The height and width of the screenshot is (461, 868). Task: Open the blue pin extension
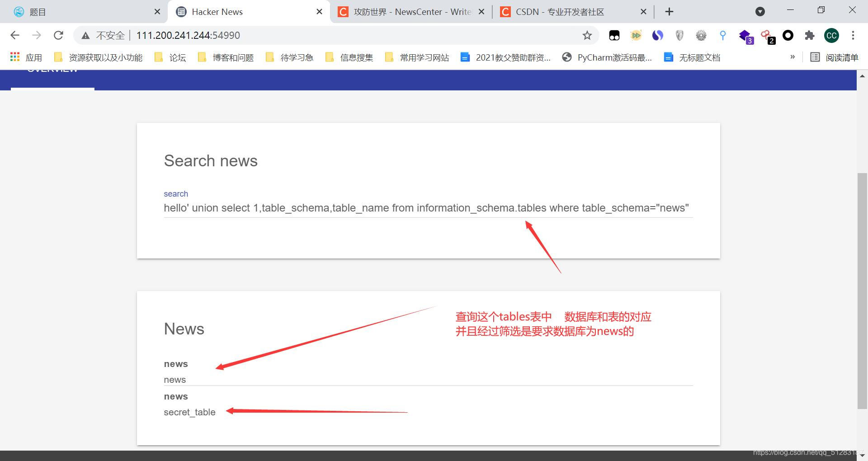(x=722, y=35)
